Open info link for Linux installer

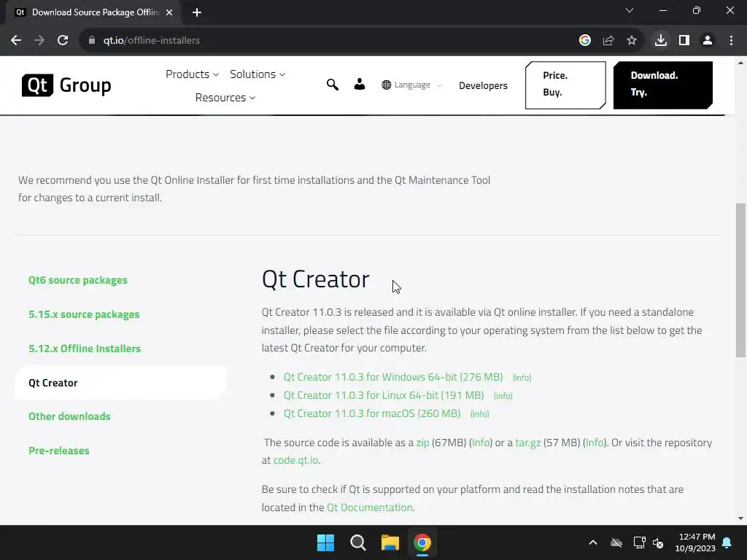tap(503, 396)
